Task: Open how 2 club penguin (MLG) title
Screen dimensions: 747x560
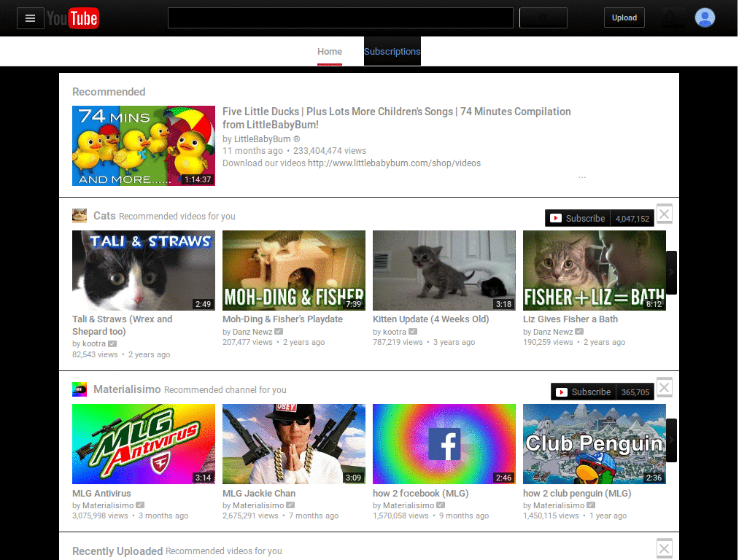Action: (577, 494)
